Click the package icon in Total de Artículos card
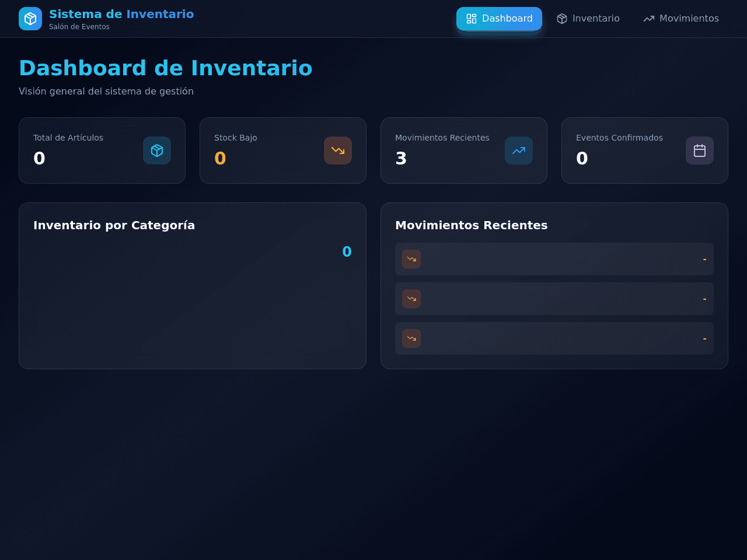The image size is (747, 560). [157, 150]
